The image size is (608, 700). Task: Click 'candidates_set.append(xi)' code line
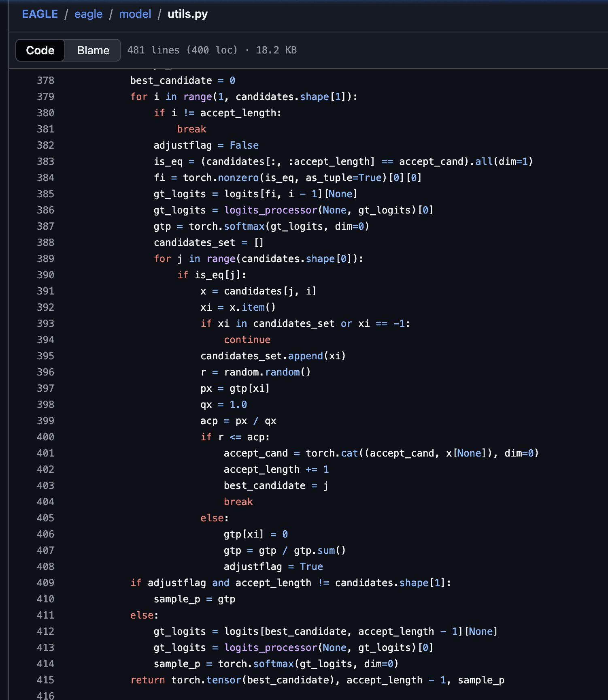(273, 356)
